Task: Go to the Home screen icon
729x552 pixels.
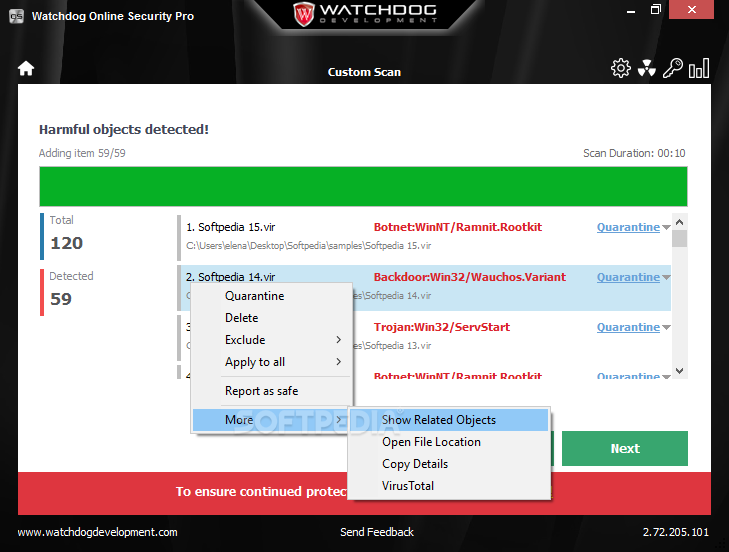Action: coord(26,68)
